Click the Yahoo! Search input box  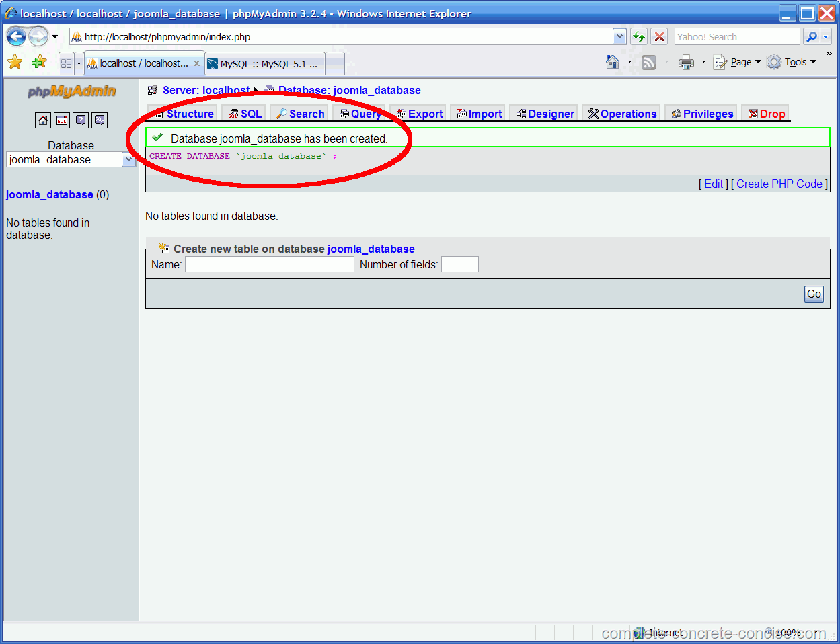click(x=737, y=36)
